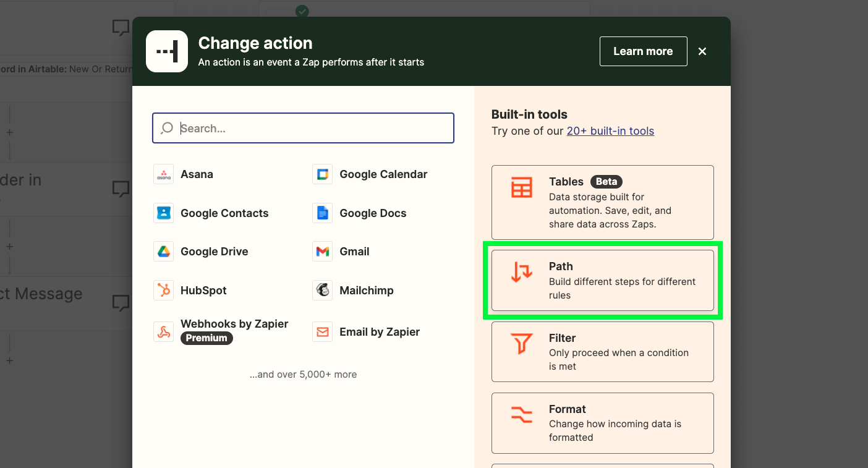Click the HubSpot sprocket icon
This screenshot has width=868, height=468.
point(163,291)
